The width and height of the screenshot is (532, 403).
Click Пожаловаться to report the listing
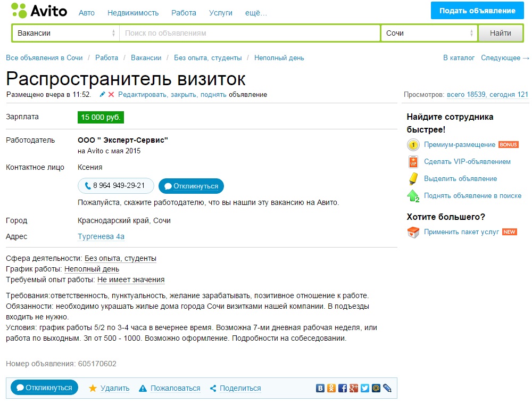[x=175, y=388]
